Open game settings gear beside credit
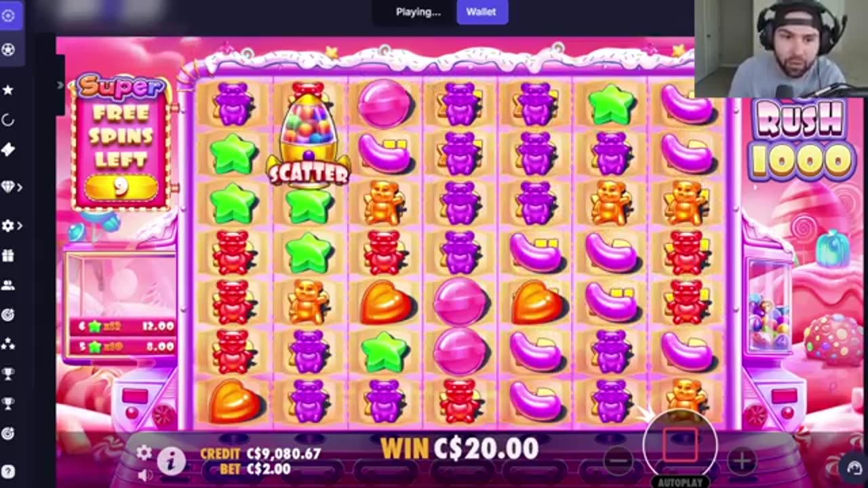Image resolution: width=868 pixels, height=488 pixels. click(x=144, y=452)
